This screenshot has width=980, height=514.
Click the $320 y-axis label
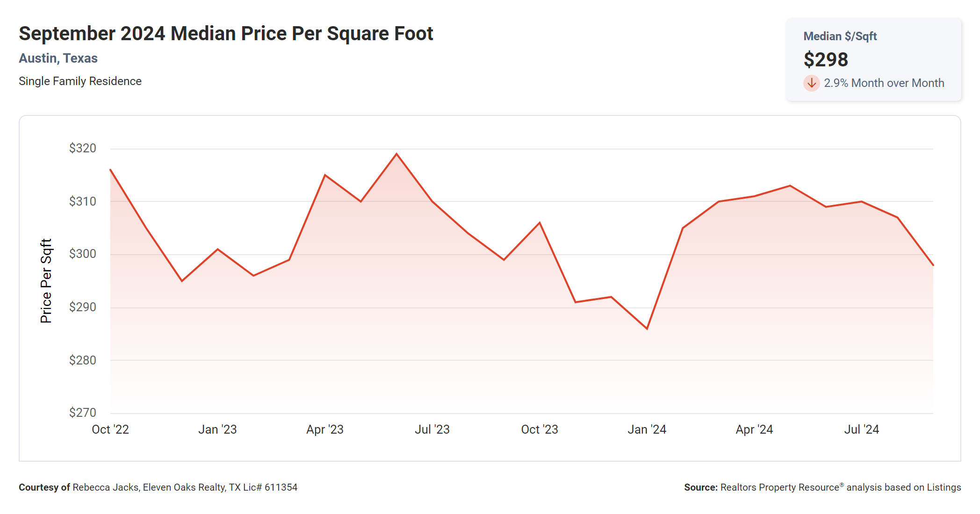(83, 148)
